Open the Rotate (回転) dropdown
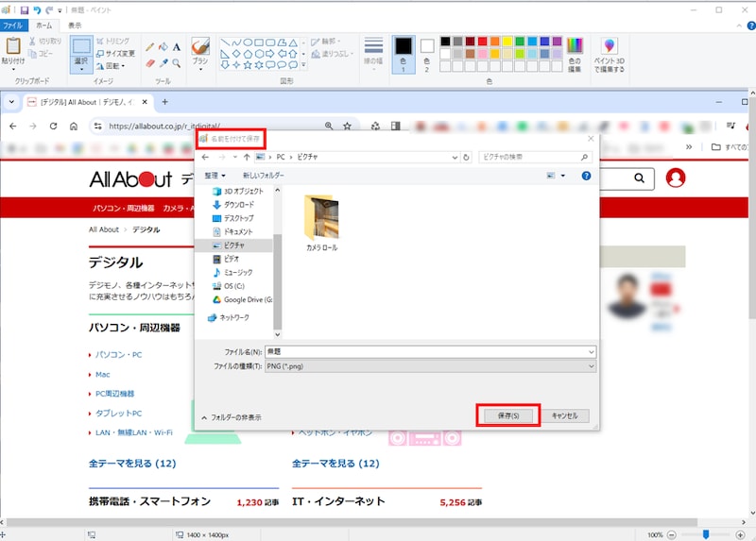Image resolution: width=756 pixels, height=541 pixels. tap(111, 66)
